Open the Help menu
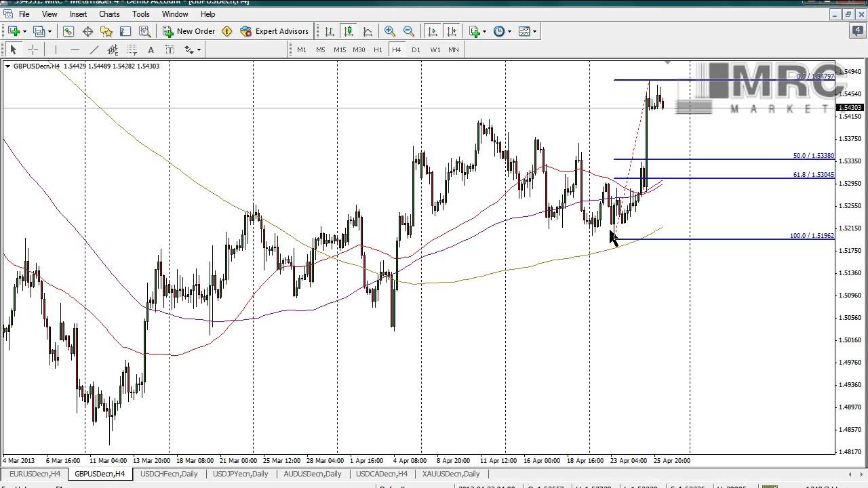 [208, 14]
